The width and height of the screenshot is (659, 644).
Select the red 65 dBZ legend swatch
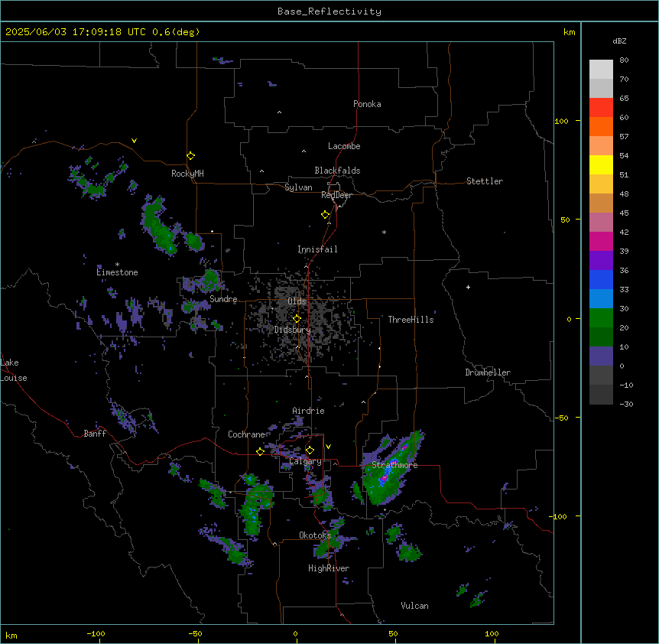pyautogui.click(x=601, y=107)
